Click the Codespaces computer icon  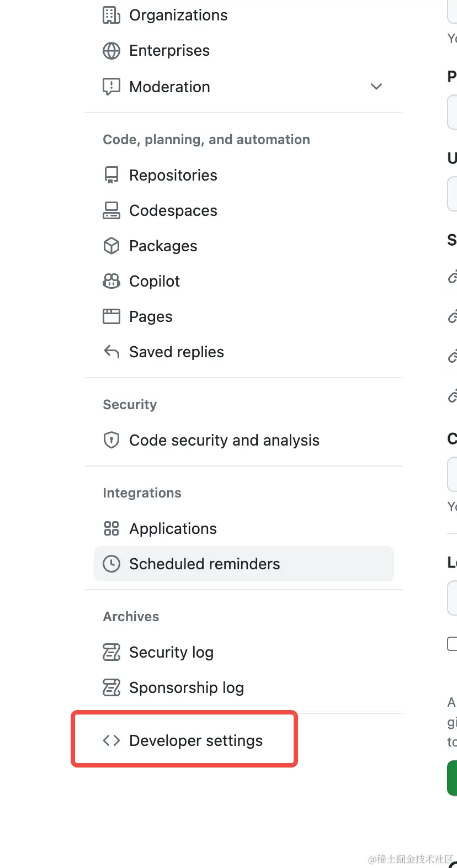click(x=111, y=210)
